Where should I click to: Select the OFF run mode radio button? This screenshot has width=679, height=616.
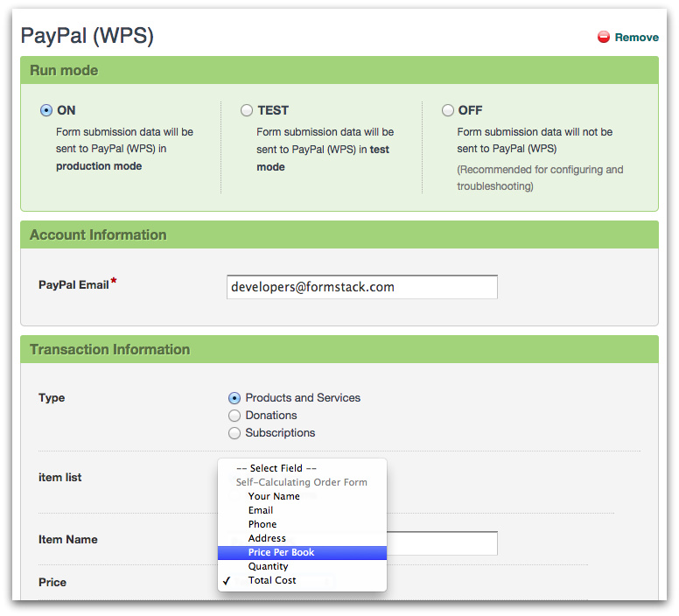point(448,110)
